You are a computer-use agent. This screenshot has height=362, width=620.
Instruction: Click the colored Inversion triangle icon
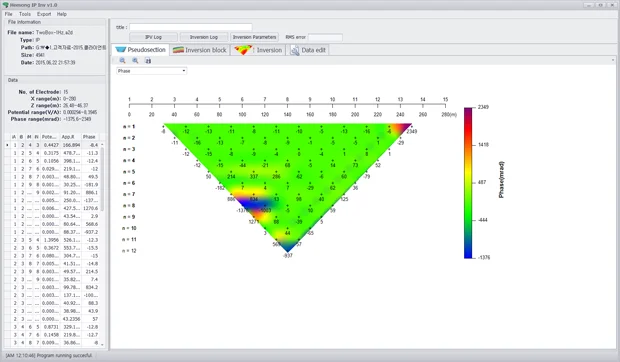tap(243, 50)
